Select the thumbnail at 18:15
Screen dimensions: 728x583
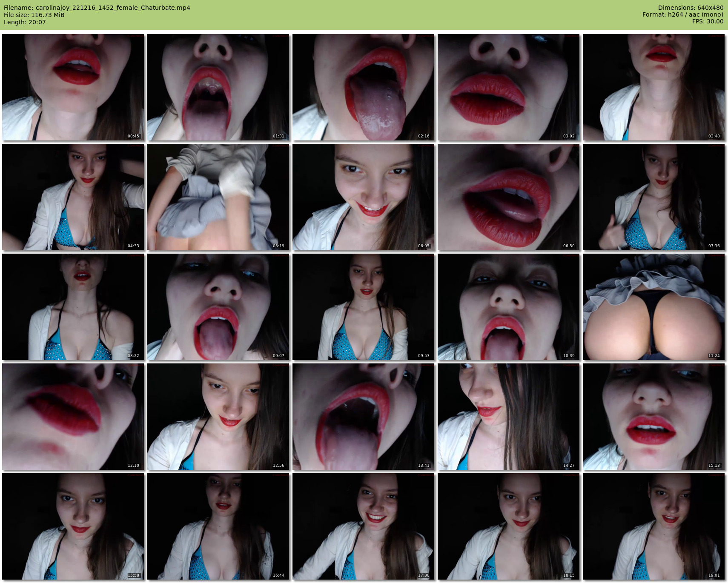508,526
